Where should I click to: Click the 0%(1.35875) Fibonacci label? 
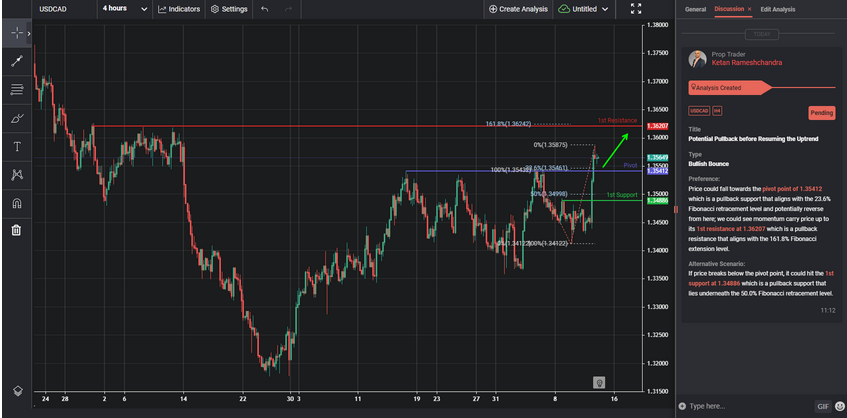550,145
